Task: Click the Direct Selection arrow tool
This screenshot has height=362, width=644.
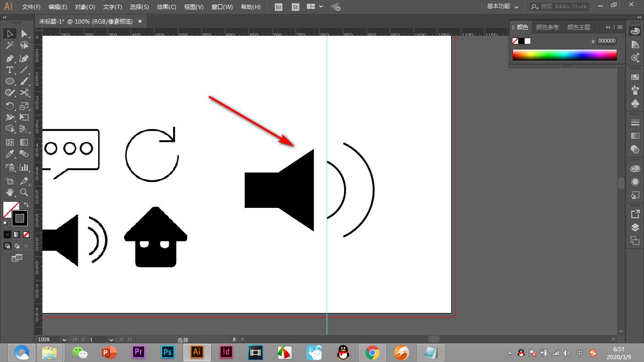Action: [24, 33]
